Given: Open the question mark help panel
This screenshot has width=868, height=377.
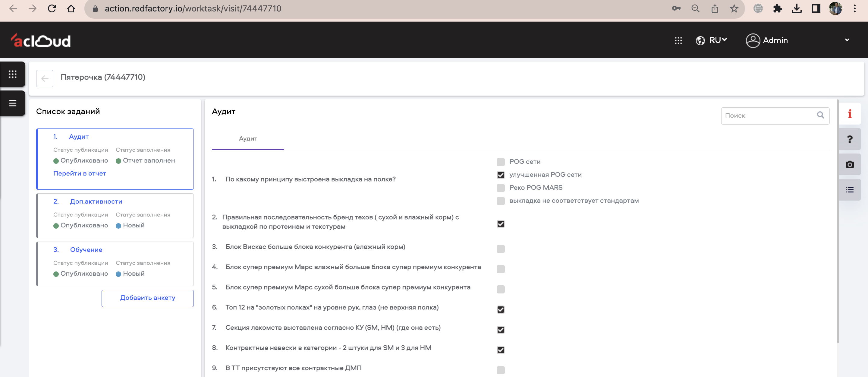Looking at the screenshot, I should (850, 139).
